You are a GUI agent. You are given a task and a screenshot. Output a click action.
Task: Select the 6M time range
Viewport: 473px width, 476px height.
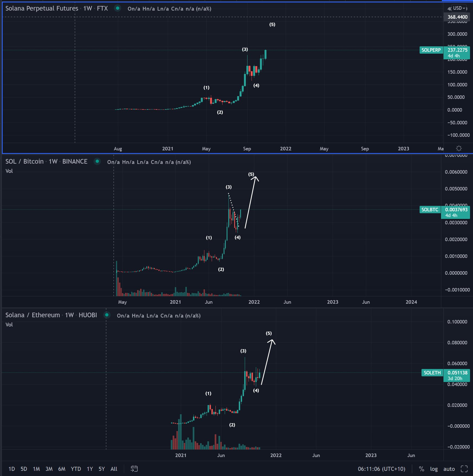coord(62,469)
